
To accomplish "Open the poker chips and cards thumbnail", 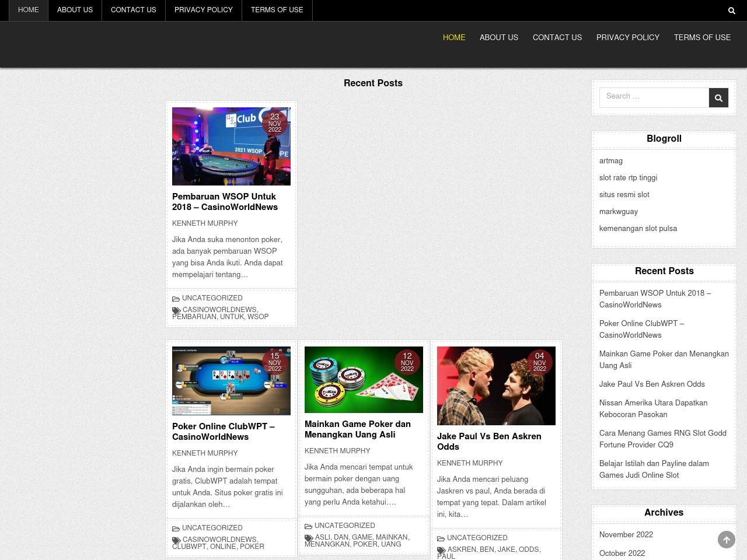I will [364, 380].
